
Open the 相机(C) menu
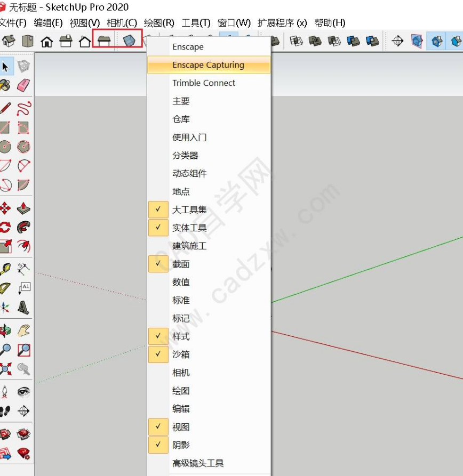(122, 23)
